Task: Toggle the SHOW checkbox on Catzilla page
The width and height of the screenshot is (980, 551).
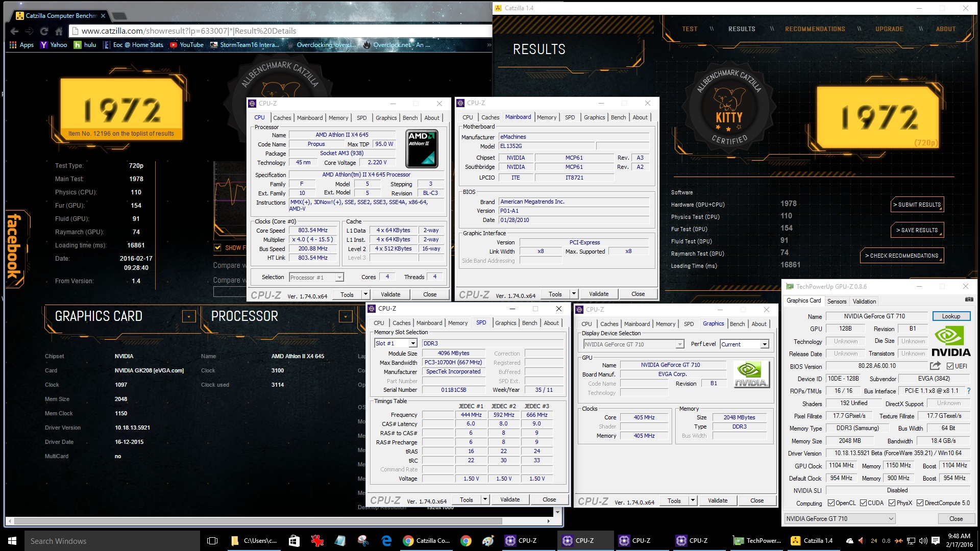Action: click(x=217, y=247)
